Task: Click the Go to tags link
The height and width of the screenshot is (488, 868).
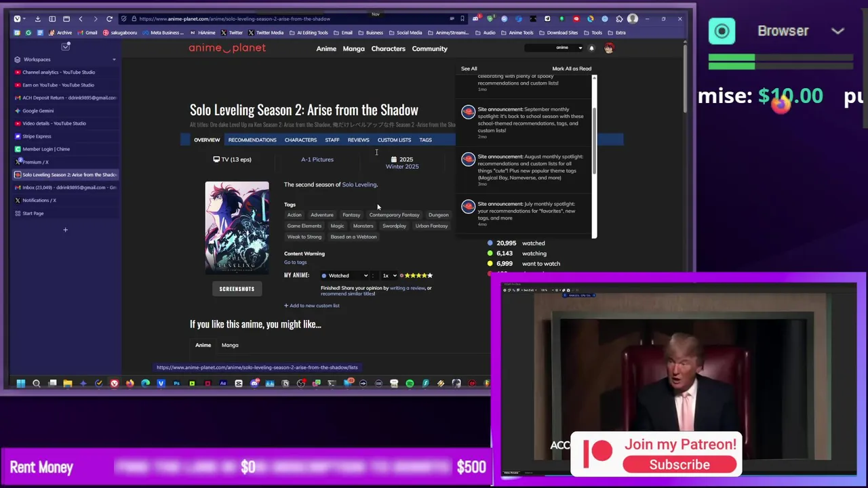Action: pyautogui.click(x=295, y=263)
